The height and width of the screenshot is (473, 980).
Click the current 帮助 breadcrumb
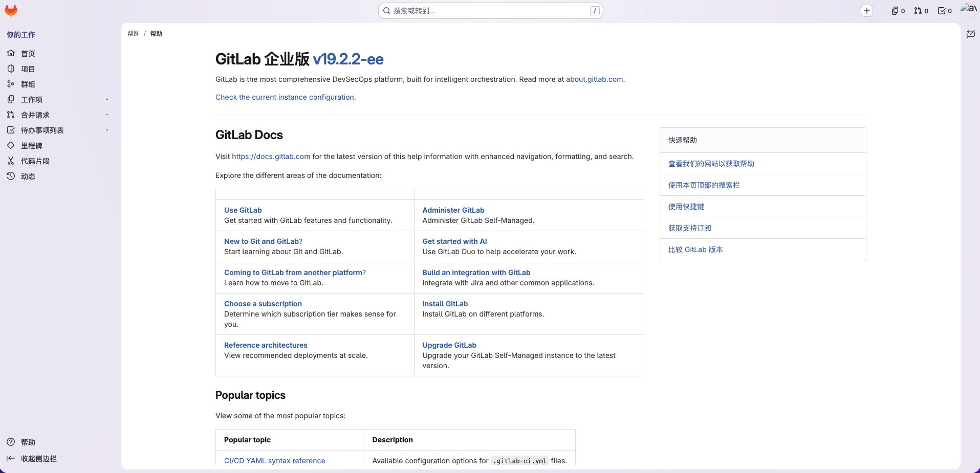click(156, 34)
